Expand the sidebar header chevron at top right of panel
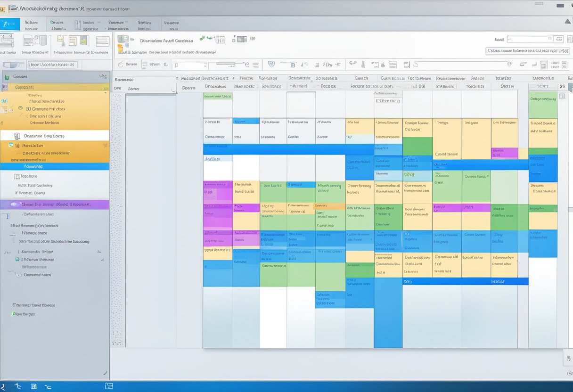Image resolution: width=573 pixels, height=392 pixels. pos(102,76)
